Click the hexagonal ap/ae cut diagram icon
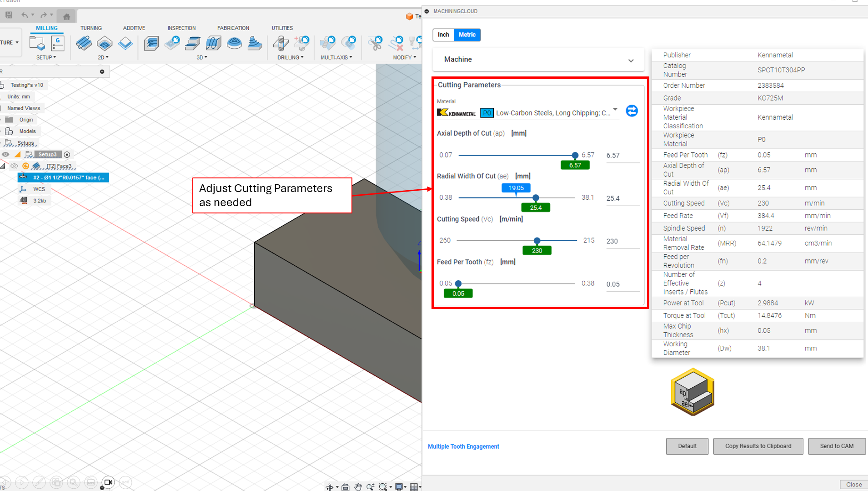 [x=692, y=392]
